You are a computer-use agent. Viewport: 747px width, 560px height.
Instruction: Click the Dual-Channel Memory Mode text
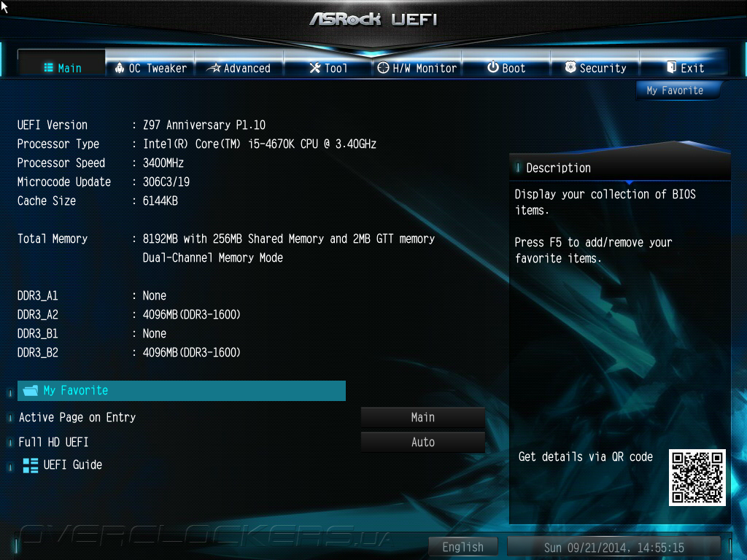click(213, 257)
